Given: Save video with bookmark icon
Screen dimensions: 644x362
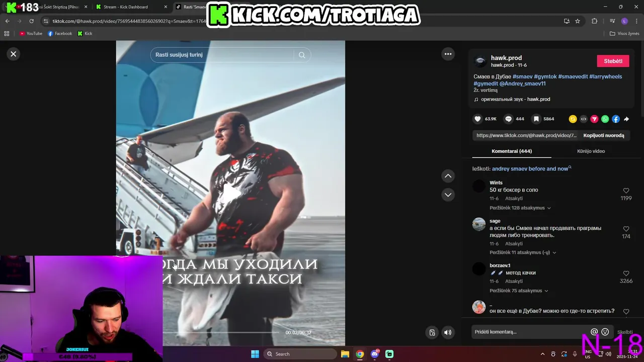Looking at the screenshot, I should (x=536, y=119).
